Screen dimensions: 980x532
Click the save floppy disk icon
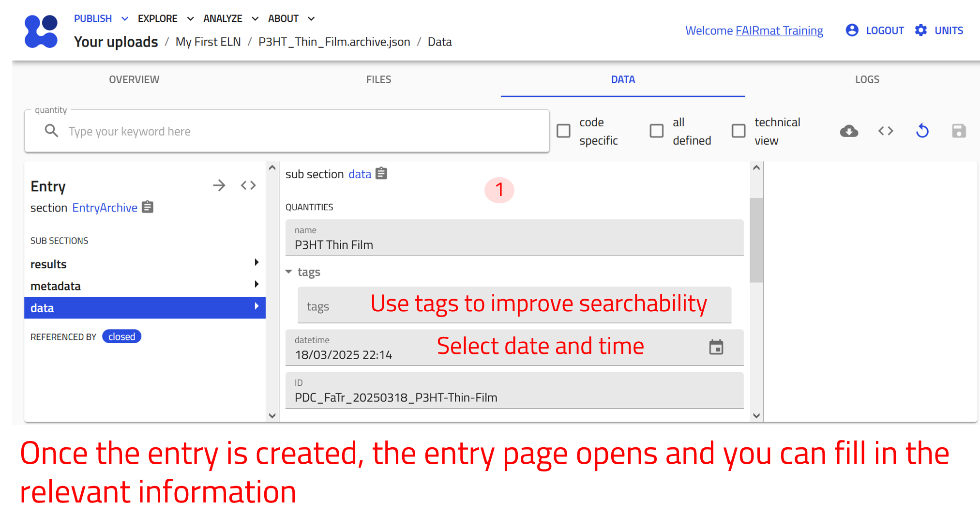[958, 131]
